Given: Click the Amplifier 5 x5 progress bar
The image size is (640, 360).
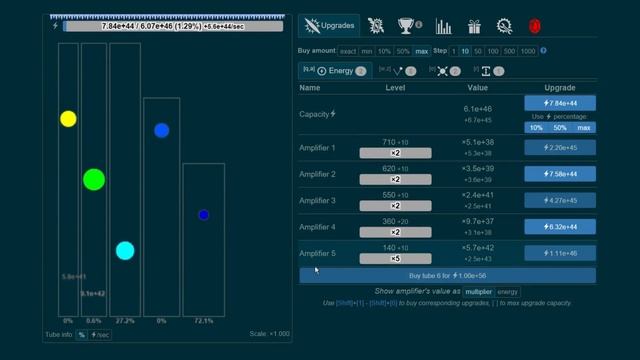Looking at the screenshot, I should (395, 258).
